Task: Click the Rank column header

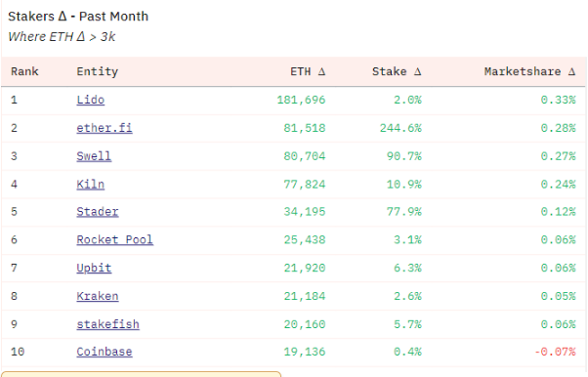Action: pyautogui.click(x=24, y=71)
